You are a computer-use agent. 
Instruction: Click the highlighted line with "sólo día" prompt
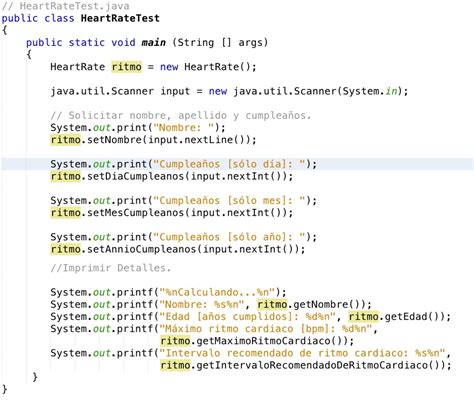[x=238, y=164]
